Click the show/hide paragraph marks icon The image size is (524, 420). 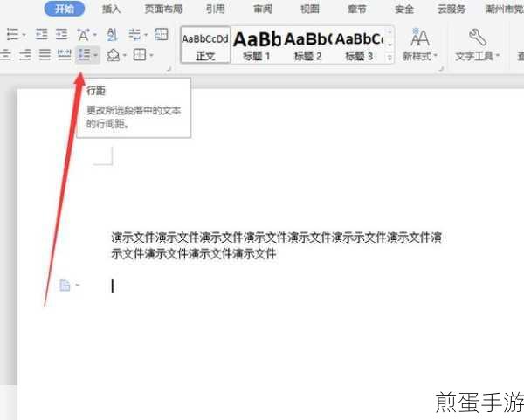135,34
